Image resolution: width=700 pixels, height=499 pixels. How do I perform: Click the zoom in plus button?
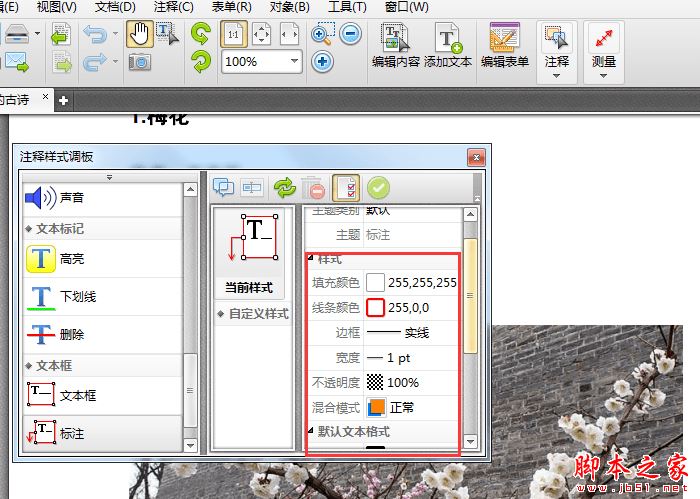322,62
